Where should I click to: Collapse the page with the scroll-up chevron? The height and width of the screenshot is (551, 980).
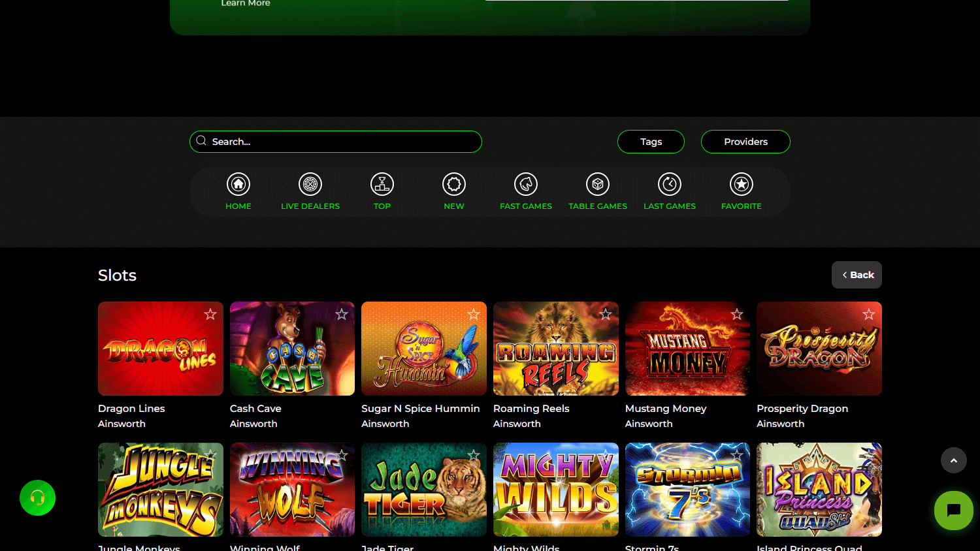pos(954,460)
